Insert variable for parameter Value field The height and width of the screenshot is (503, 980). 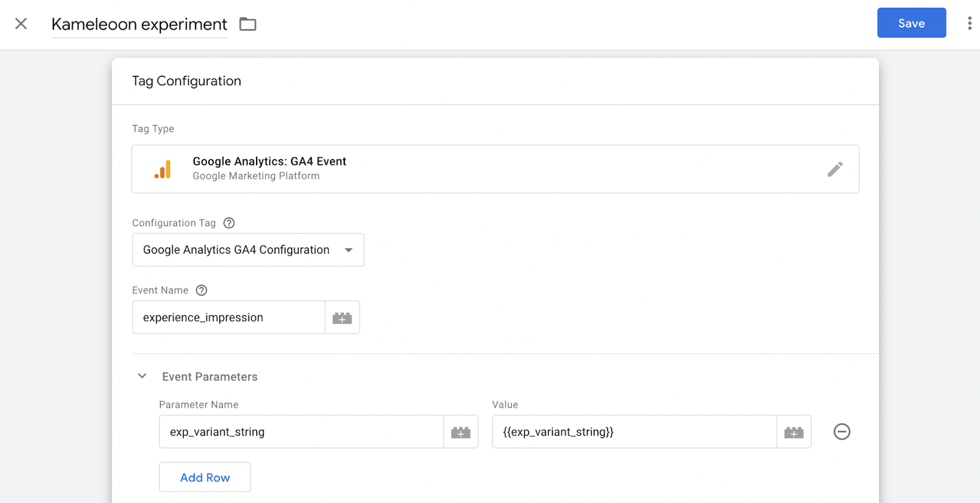pyautogui.click(x=794, y=433)
